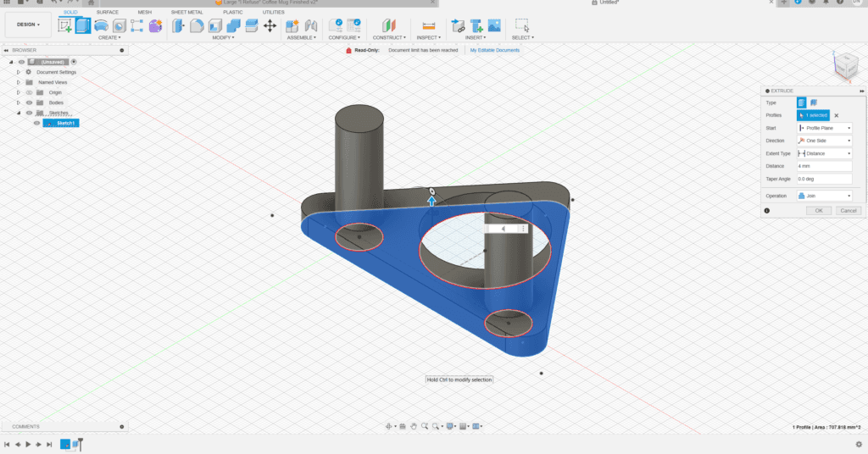The height and width of the screenshot is (454, 868).
Task: Select the Combine tool
Action: 234,25
